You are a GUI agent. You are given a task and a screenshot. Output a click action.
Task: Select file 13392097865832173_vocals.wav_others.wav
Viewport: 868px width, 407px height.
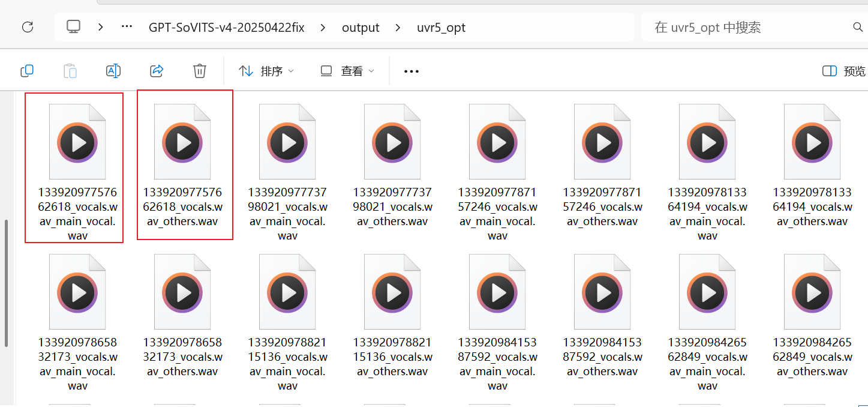182,315
